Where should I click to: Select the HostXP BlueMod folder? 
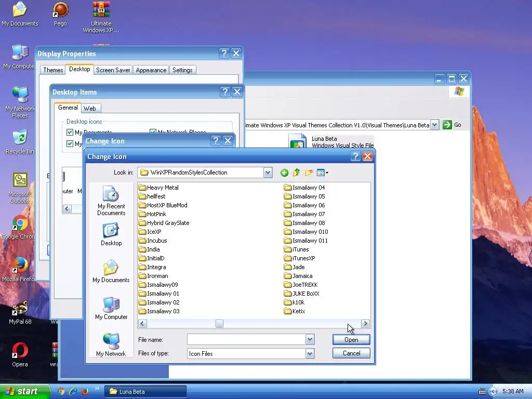tap(163, 205)
